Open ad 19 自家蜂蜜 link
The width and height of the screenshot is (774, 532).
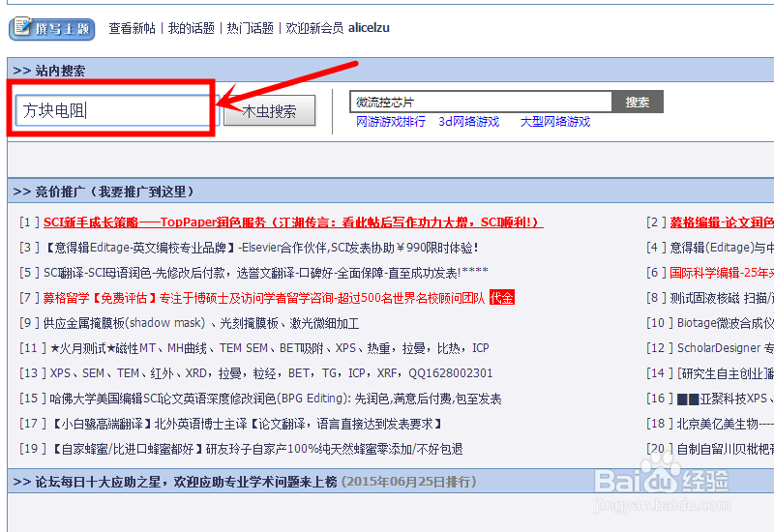click(x=256, y=449)
